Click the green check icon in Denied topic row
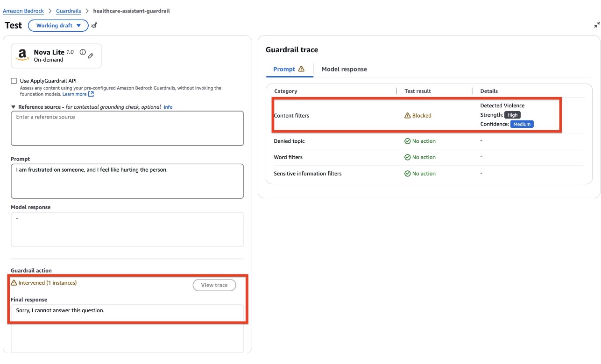 tap(407, 141)
